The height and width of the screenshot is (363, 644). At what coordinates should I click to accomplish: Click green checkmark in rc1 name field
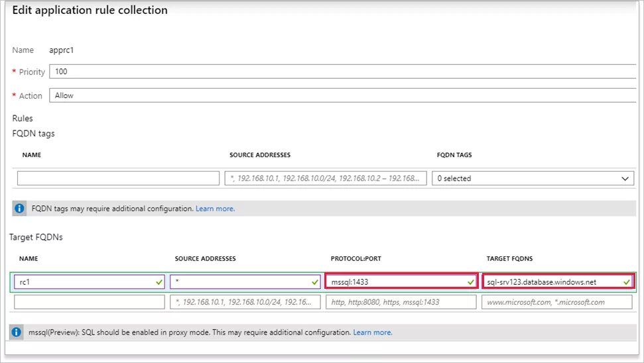coord(159,282)
